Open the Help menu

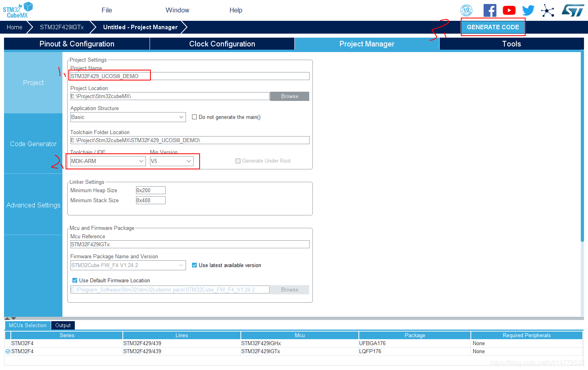(236, 10)
